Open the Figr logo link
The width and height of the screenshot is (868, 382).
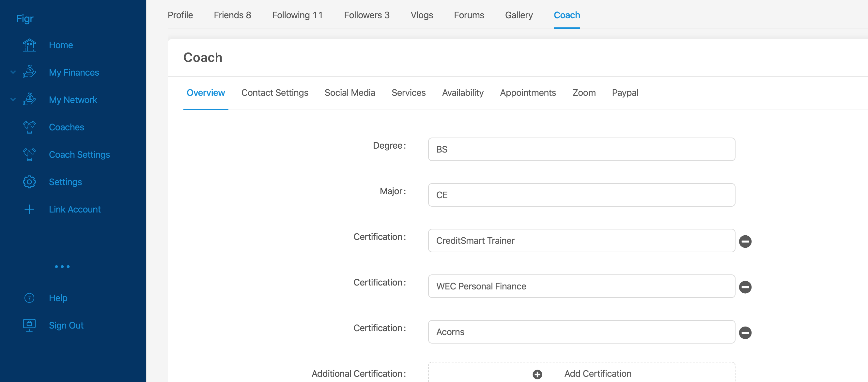coord(25,19)
